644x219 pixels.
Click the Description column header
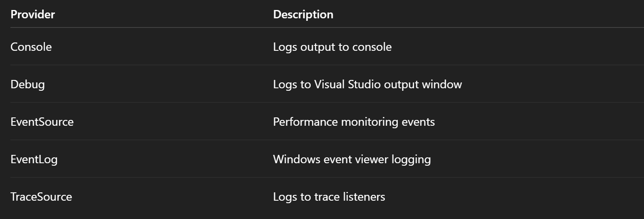pos(303,15)
